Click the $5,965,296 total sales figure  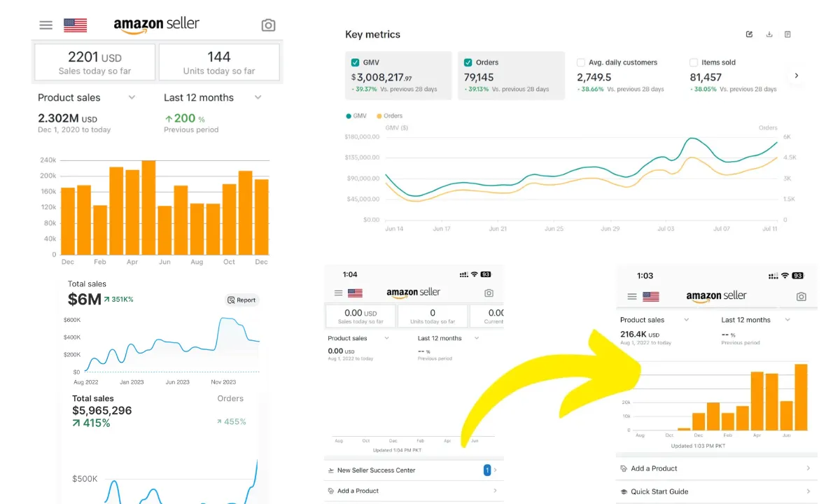[102, 411]
